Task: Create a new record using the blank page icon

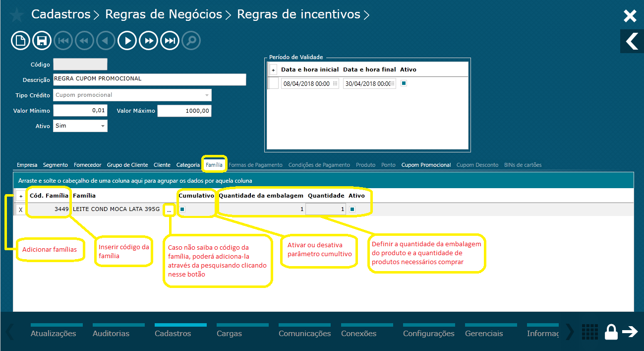Action: tap(20, 40)
